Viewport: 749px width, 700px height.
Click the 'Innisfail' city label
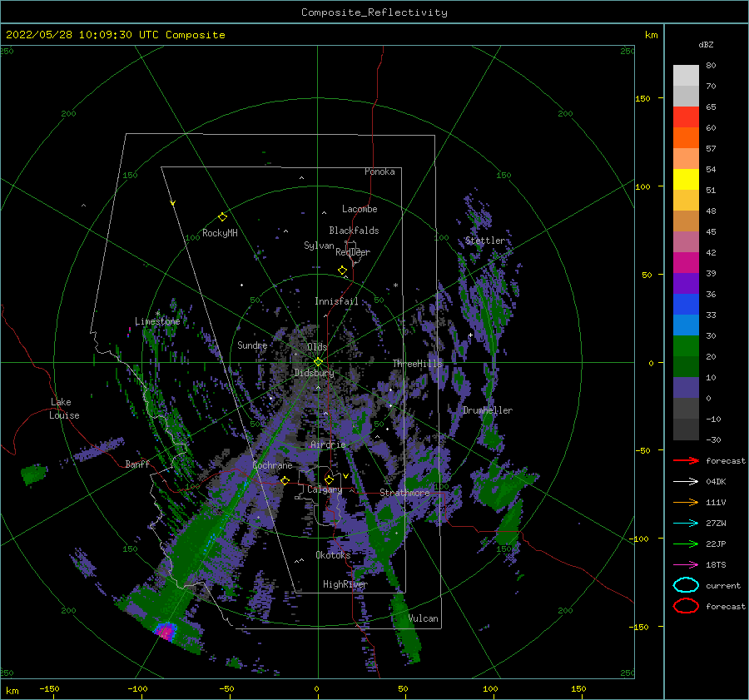click(x=336, y=301)
